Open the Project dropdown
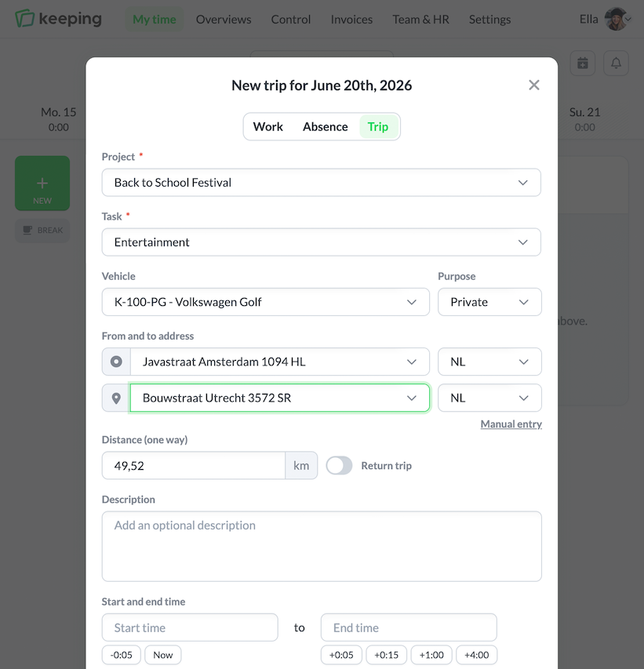This screenshot has height=669, width=644. pos(322,183)
